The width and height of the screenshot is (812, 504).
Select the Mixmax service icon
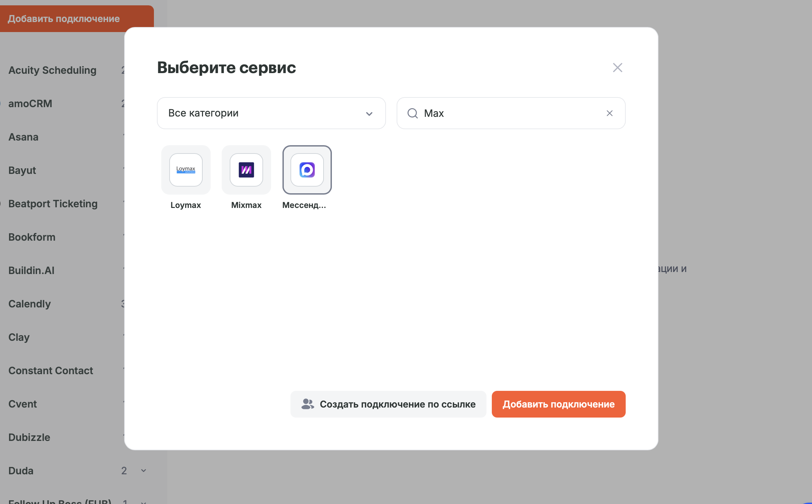pyautogui.click(x=246, y=170)
